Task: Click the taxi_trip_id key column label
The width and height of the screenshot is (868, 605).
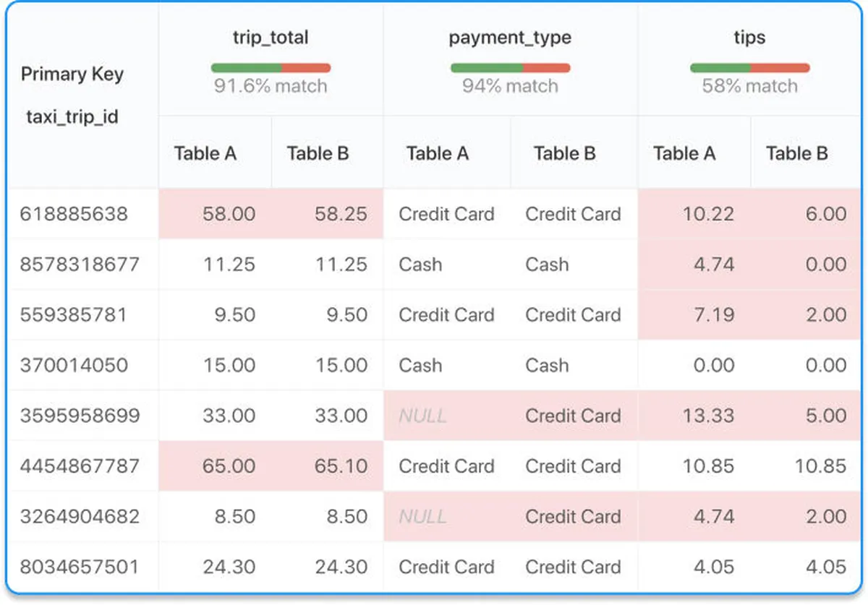Action: coord(72,116)
